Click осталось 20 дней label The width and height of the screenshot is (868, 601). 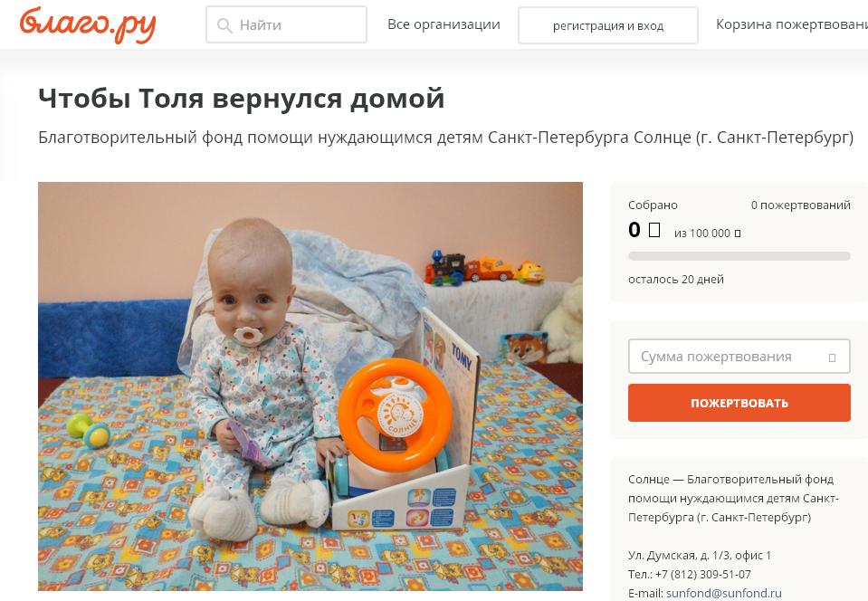(x=676, y=280)
